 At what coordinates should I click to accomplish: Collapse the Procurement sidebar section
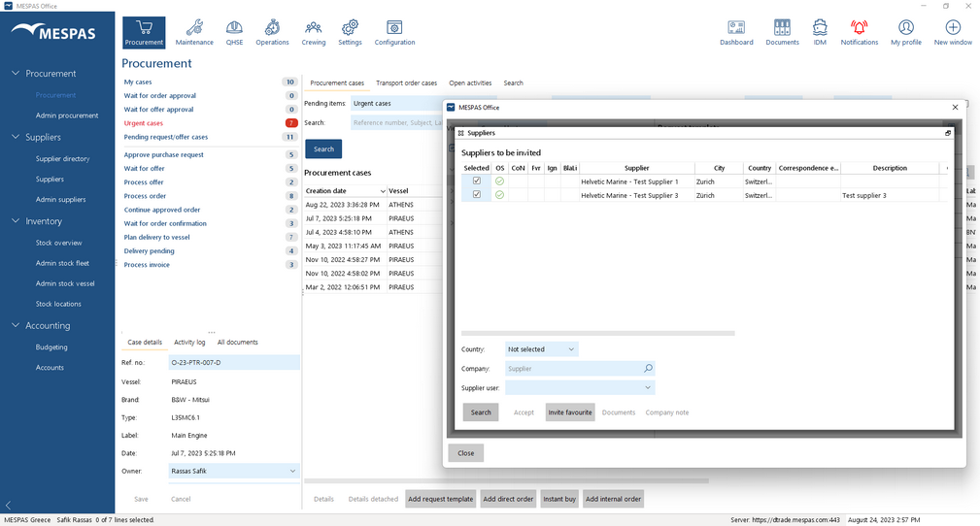click(x=16, y=73)
